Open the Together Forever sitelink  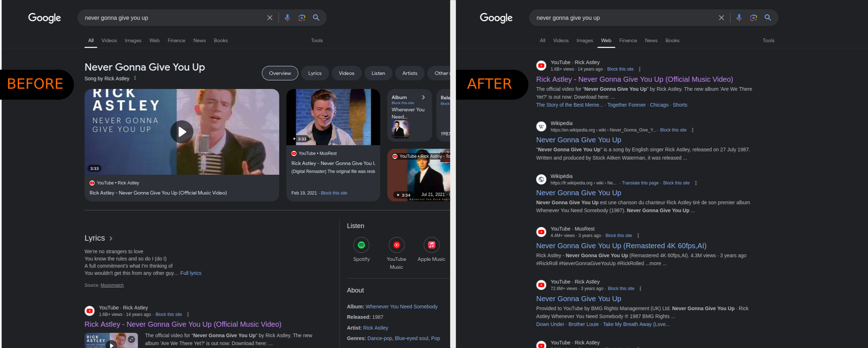pos(626,105)
